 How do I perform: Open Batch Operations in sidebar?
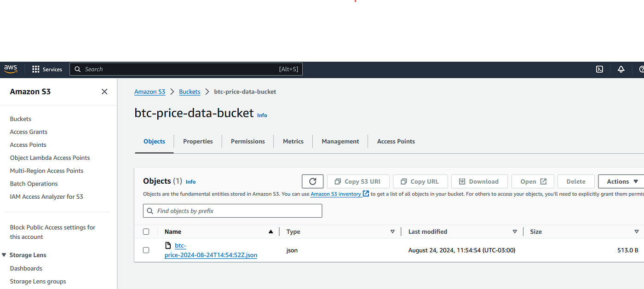coord(34,183)
